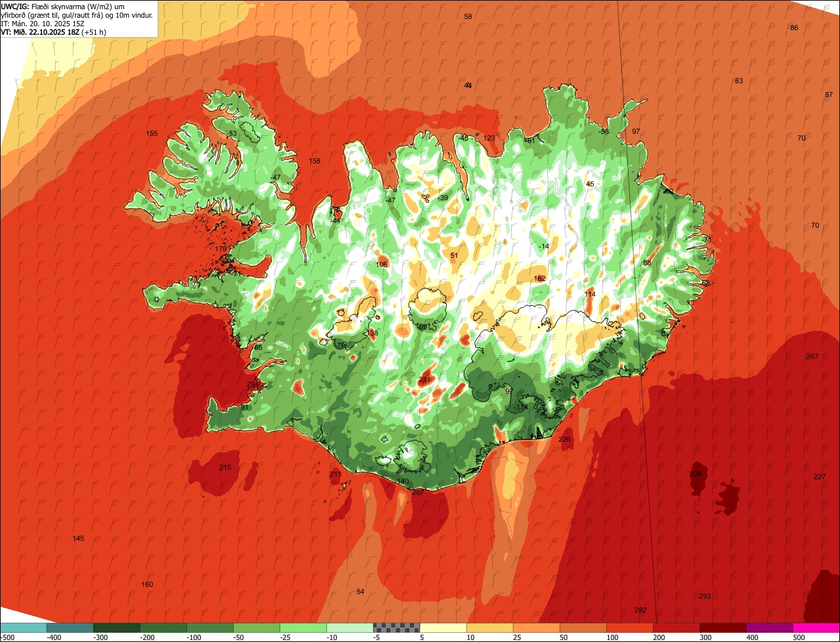Click the map value '158' east of the Westfjords
Screen dimensions: 840x642
click(x=314, y=161)
